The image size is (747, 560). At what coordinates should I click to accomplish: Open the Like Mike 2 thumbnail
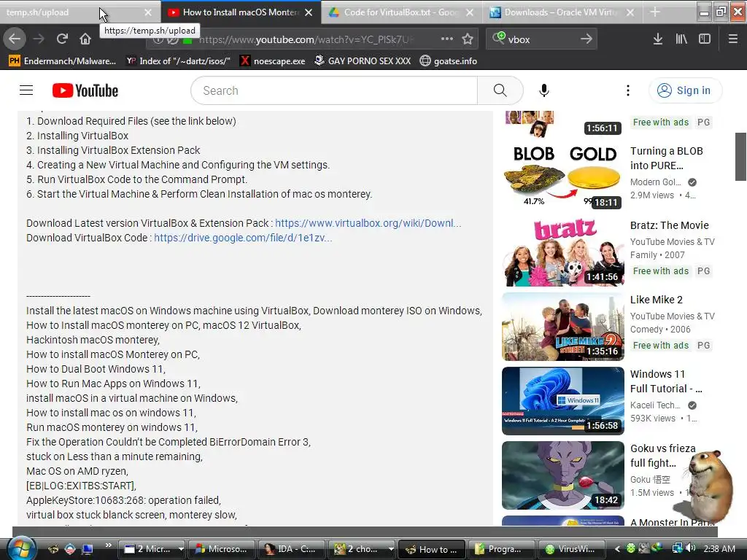pos(562,326)
